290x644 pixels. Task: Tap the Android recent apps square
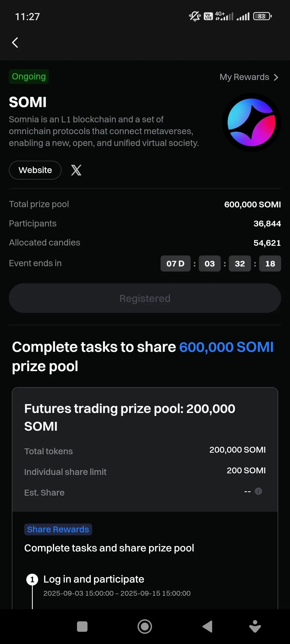[x=82, y=627]
